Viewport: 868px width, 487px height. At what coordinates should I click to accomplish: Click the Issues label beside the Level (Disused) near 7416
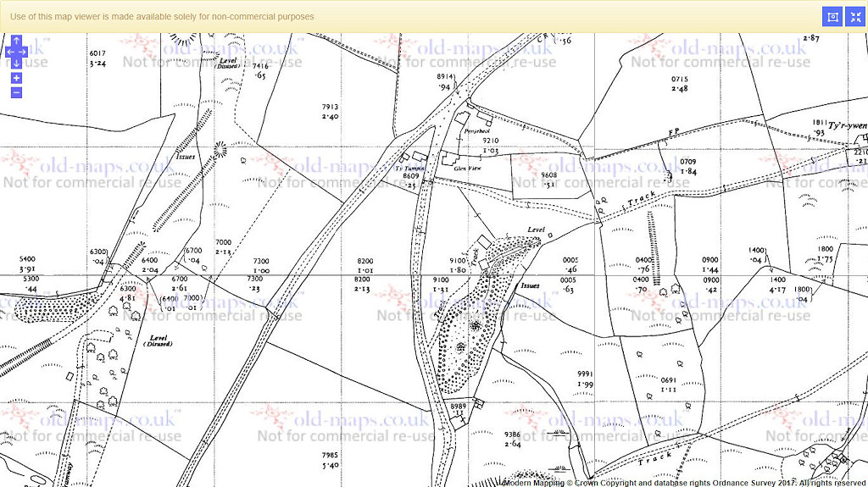pos(186,157)
